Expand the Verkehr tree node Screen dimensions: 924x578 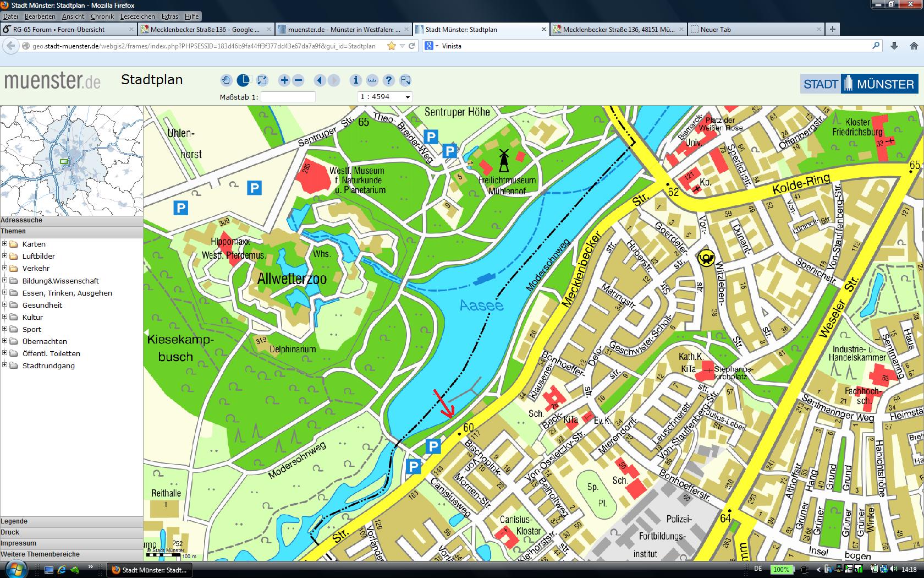[4, 268]
